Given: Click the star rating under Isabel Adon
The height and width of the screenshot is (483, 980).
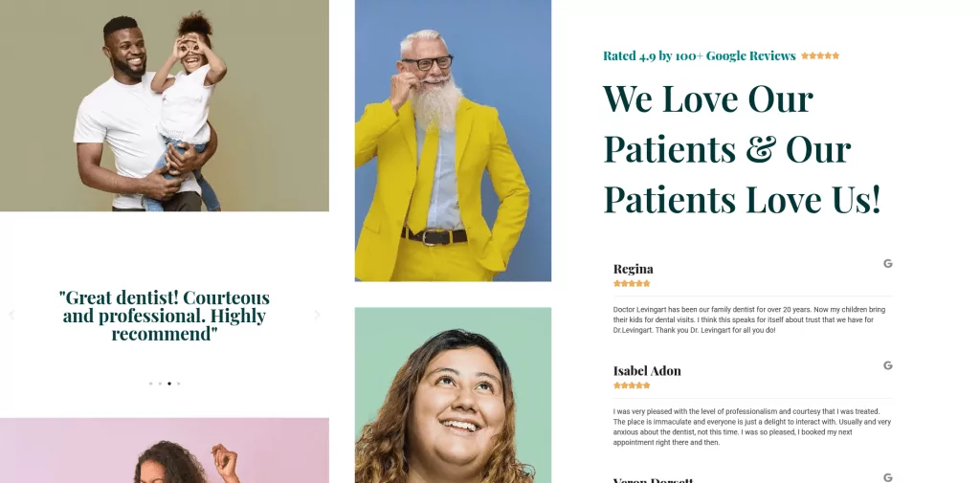Looking at the screenshot, I should pos(632,385).
